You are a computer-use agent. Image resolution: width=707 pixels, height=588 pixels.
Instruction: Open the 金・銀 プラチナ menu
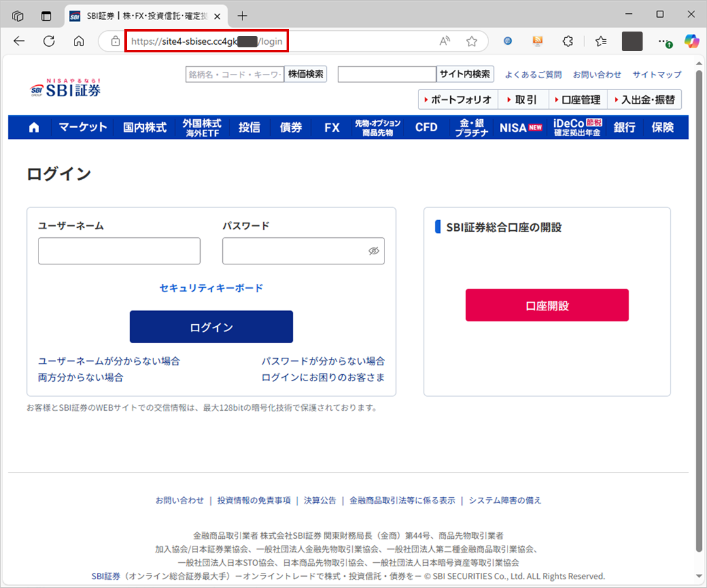tap(471, 127)
